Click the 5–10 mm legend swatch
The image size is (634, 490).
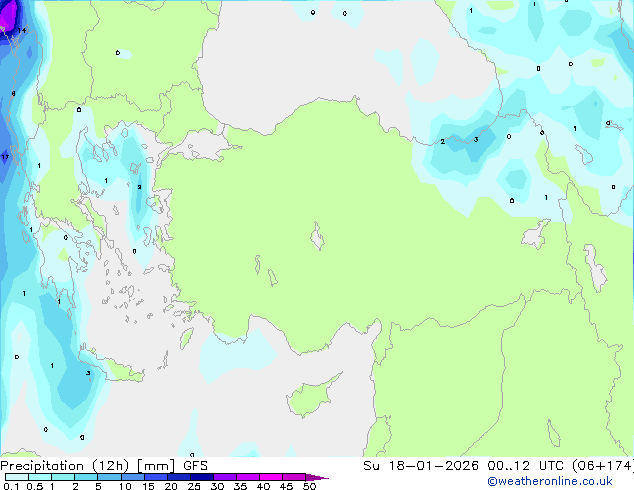(109, 477)
